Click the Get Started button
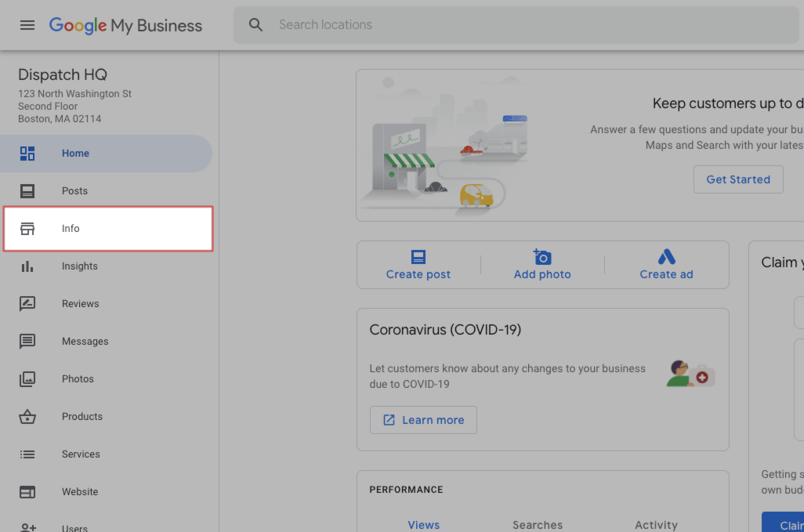Image resolution: width=804 pixels, height=532 pixels. point(738,179)
